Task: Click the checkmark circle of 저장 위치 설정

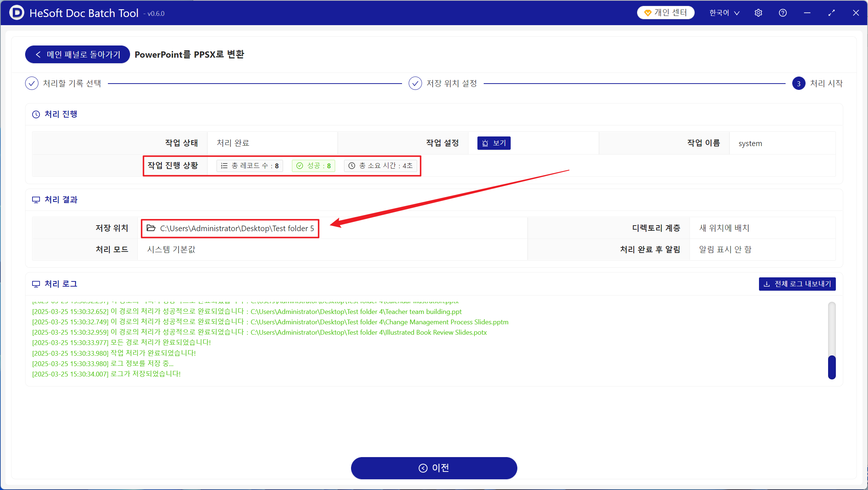Action: click(x=415, y=83)
